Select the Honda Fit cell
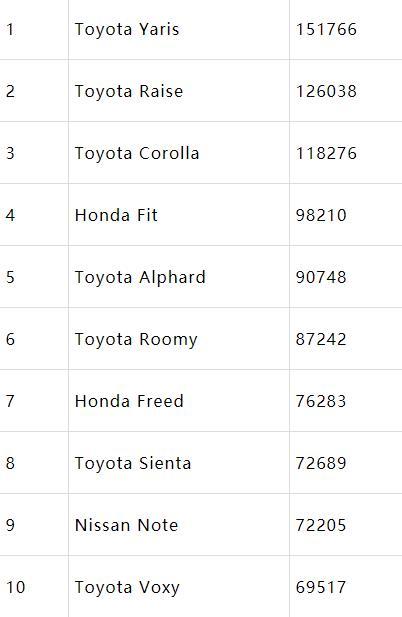Screen dimensions: 402x617 click(179, 215)
